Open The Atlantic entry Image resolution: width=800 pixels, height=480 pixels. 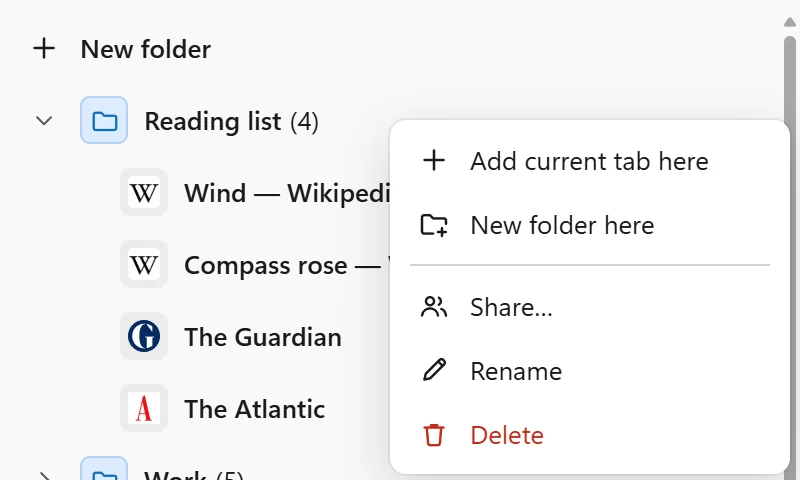click(255, 409)
